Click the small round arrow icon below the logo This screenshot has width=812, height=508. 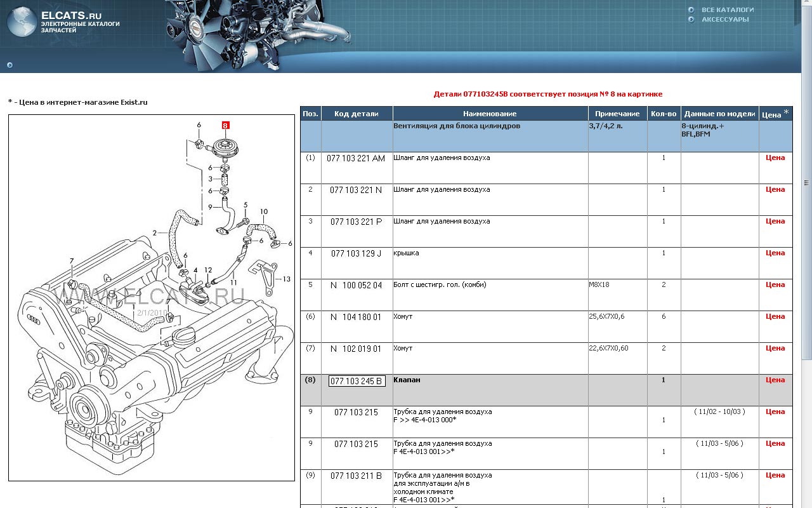(10, 65)
